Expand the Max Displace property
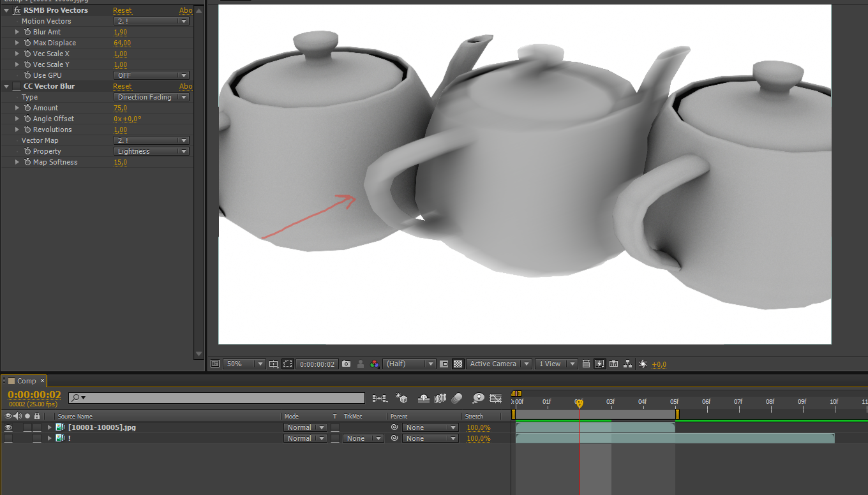 [x=17, y=43]
